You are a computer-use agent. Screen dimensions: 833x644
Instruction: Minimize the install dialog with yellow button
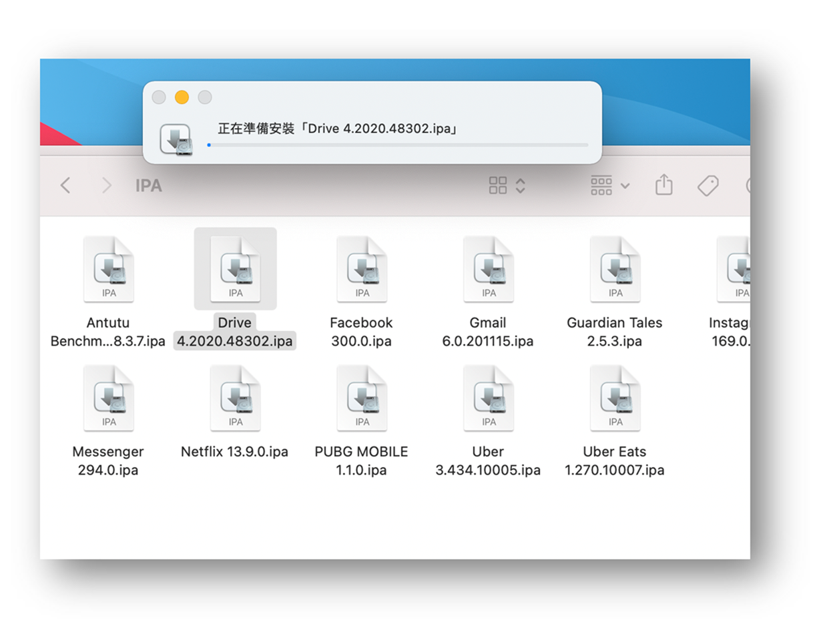click(182, 97)
